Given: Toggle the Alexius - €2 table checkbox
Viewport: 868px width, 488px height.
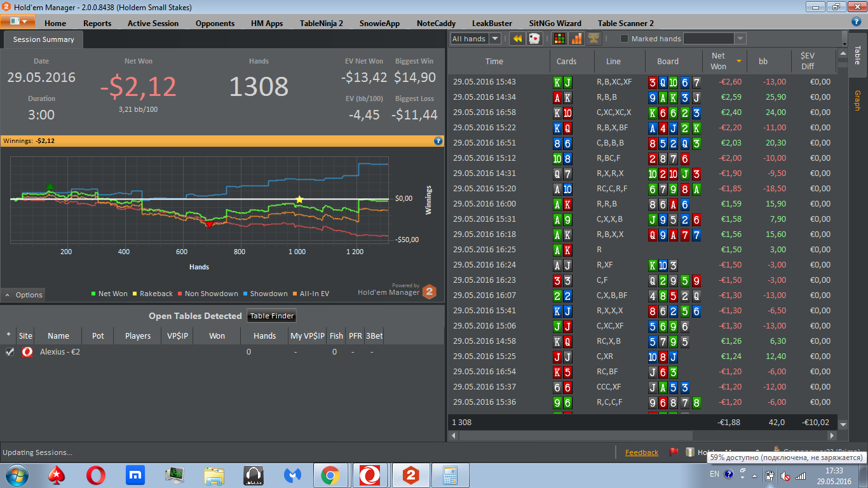Looking at the screenshot, I should (10, 351).
